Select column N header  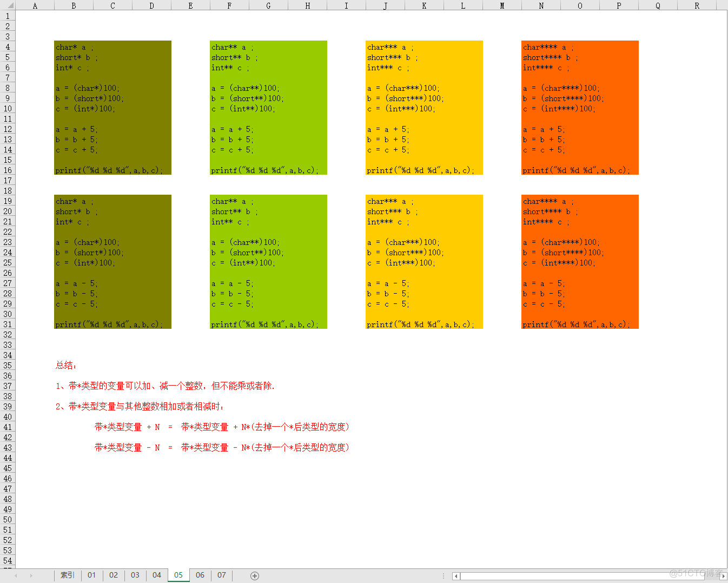(x=541, y=5)
